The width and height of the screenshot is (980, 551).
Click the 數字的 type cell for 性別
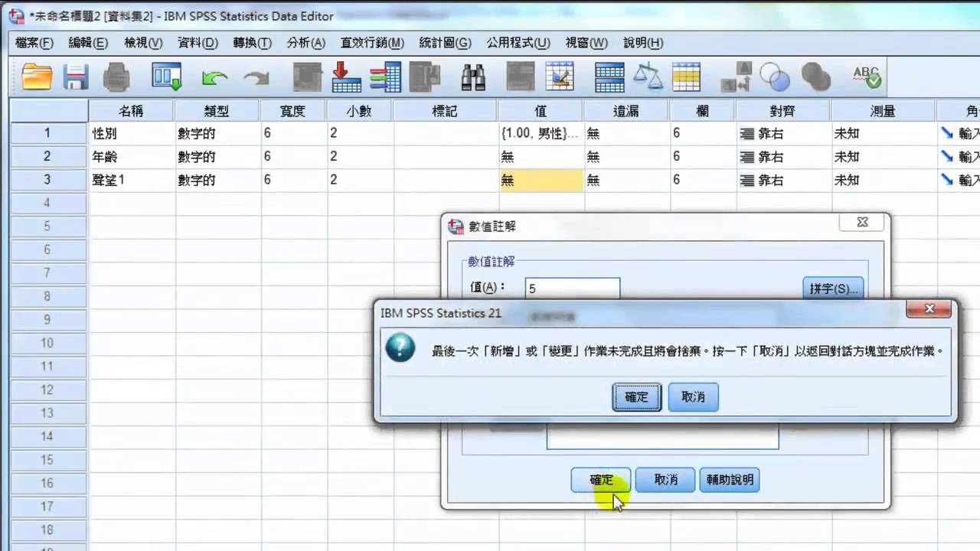tap(218, 133)
